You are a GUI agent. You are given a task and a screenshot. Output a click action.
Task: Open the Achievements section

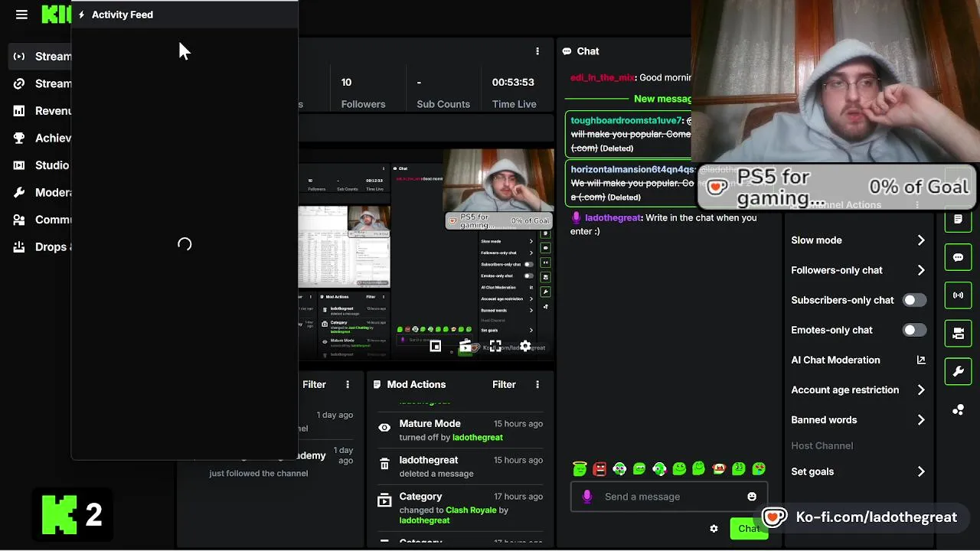(42, 138)
